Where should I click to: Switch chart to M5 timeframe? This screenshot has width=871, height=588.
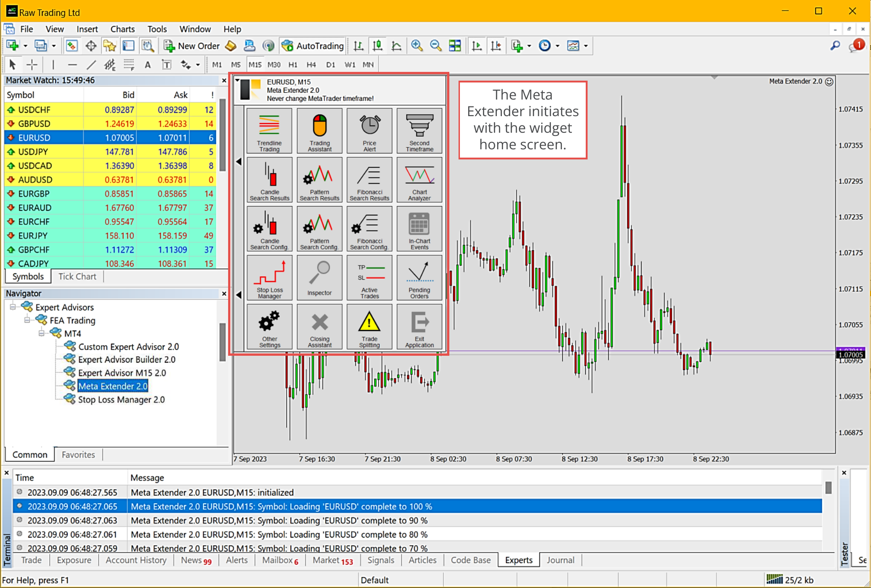[x=235, y=65]
